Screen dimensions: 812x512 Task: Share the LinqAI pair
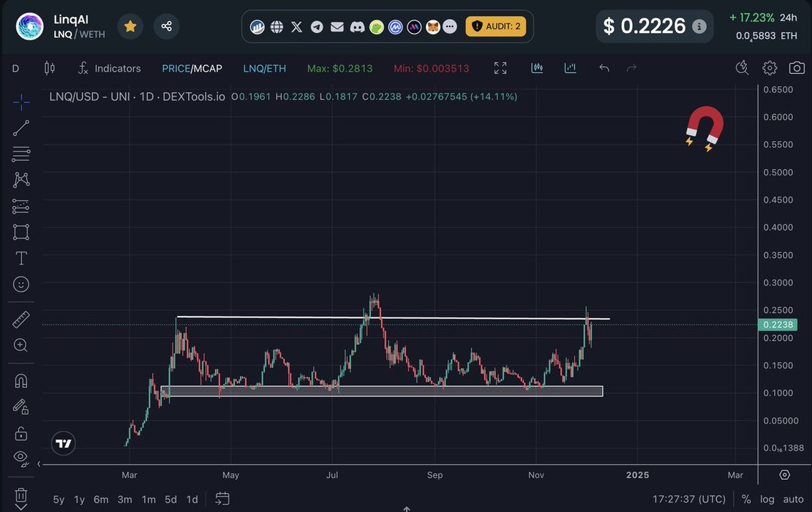point(166,26)
